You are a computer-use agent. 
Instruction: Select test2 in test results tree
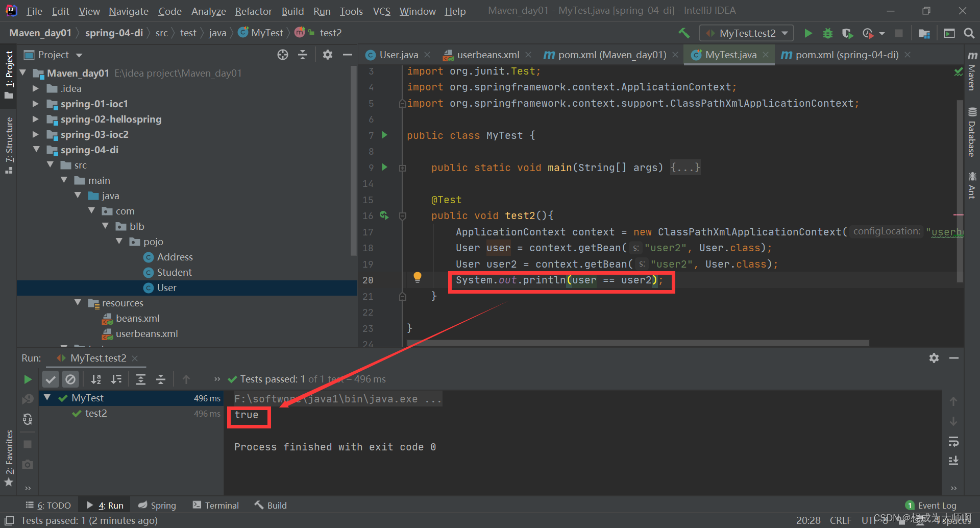click(x=95, y=413)
